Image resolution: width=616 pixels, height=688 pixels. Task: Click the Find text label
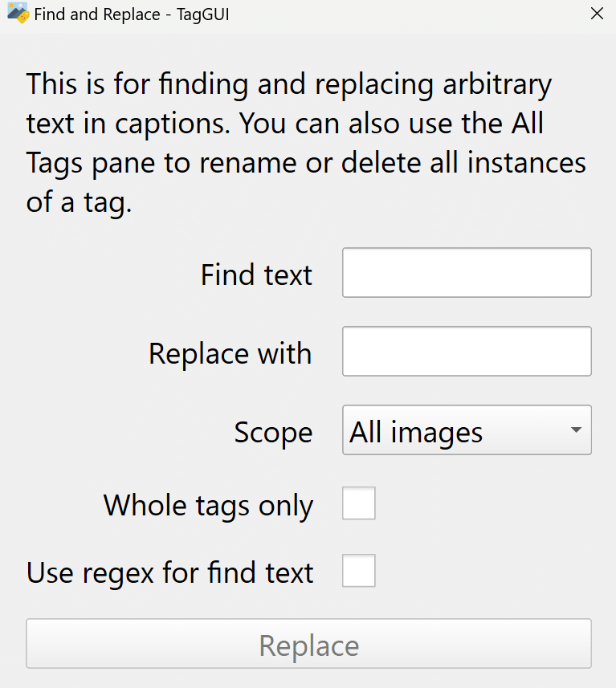click(x=256, y=275)
